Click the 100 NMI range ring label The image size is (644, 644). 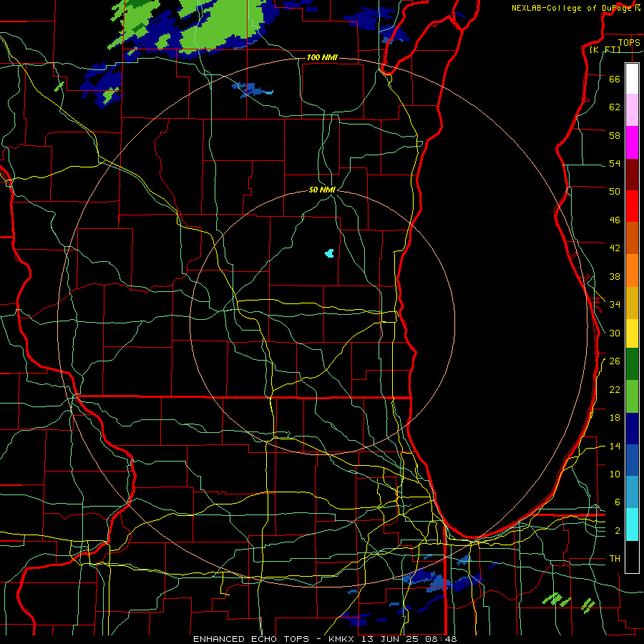(322, 57)
